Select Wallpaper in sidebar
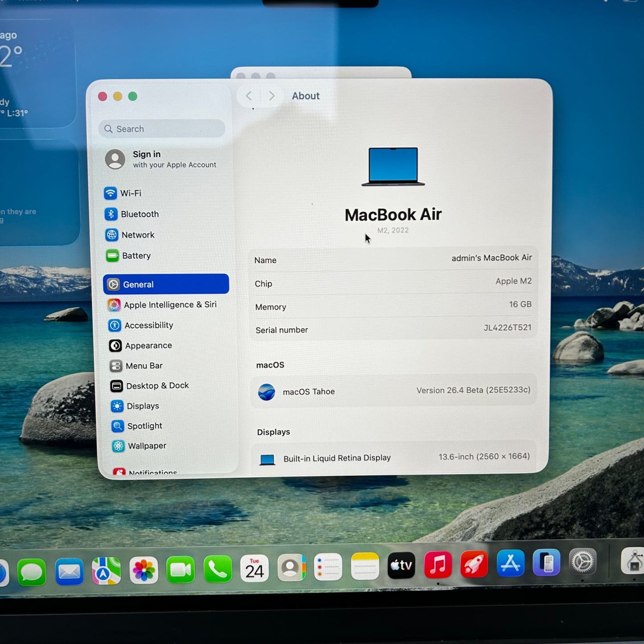This screenshot has width=644, height=644. tap(147, 446)
